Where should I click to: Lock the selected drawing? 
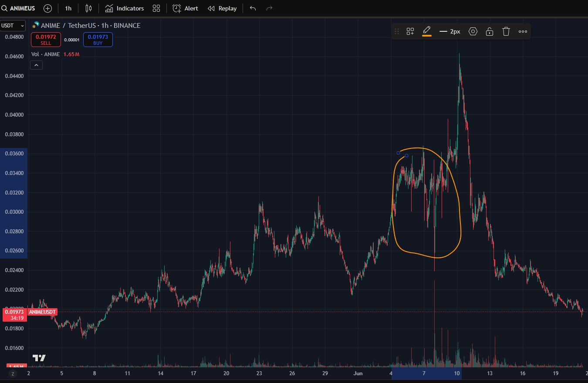coord(490,31)
